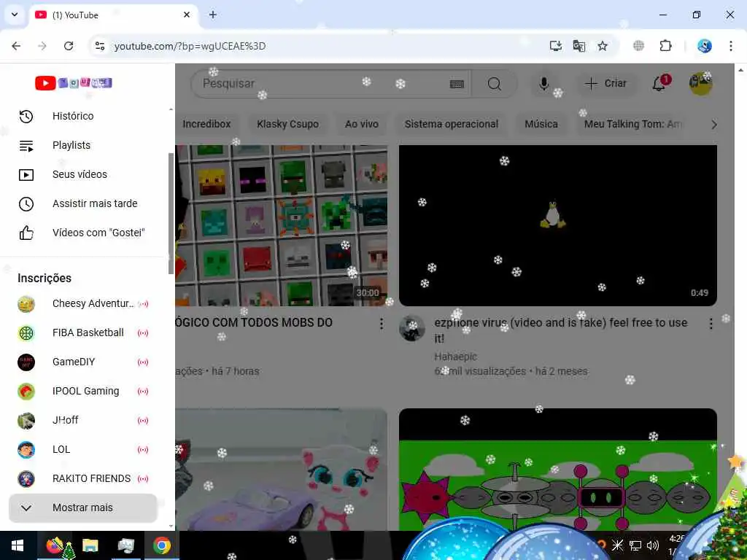Click the search magnifier button
The image size is (747, 560).
click(495, 84)
